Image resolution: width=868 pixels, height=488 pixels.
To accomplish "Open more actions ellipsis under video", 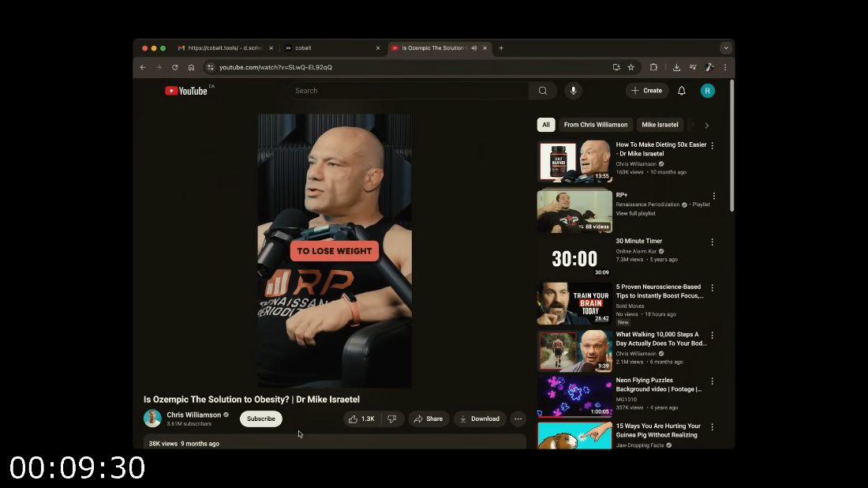I will [518, 419].
